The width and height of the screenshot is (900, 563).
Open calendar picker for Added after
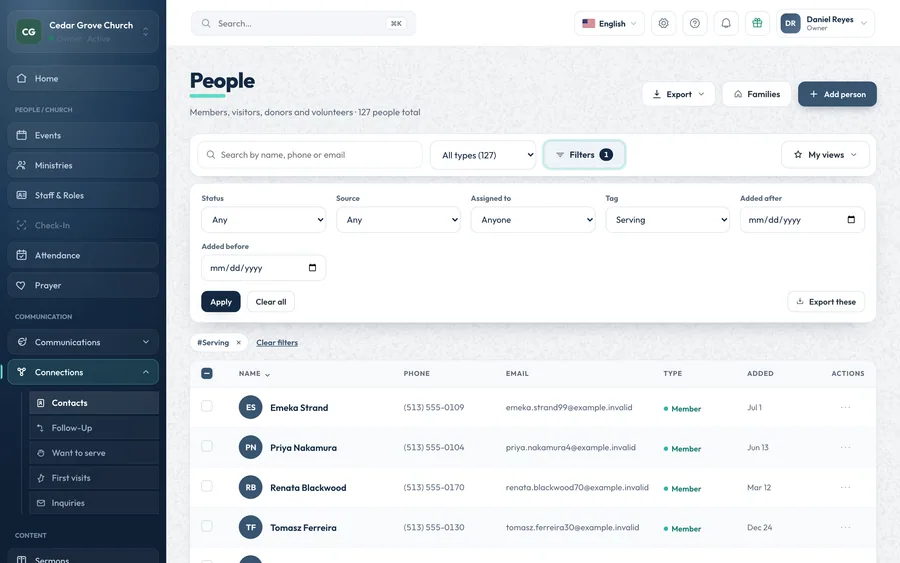tap(851, 220)
